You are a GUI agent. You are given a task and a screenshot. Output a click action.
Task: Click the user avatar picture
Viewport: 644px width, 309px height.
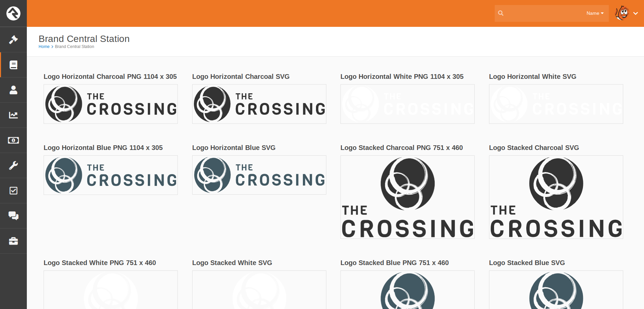click(622, 13)
